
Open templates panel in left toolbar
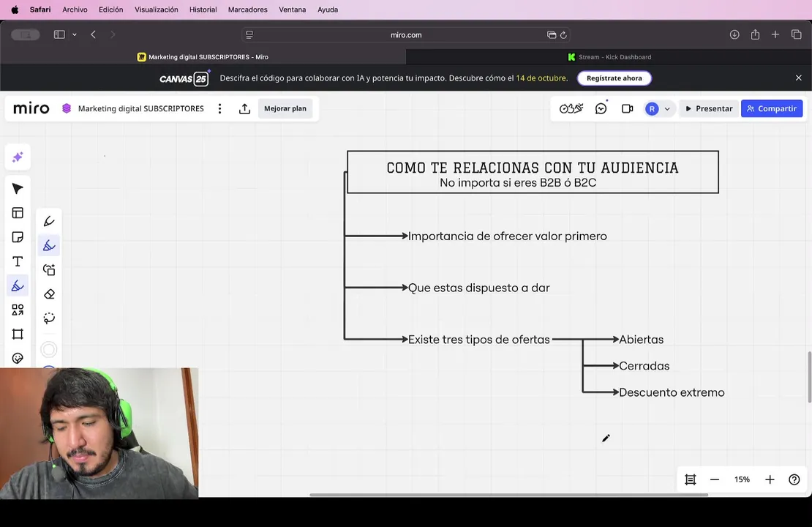click(18, 213)
